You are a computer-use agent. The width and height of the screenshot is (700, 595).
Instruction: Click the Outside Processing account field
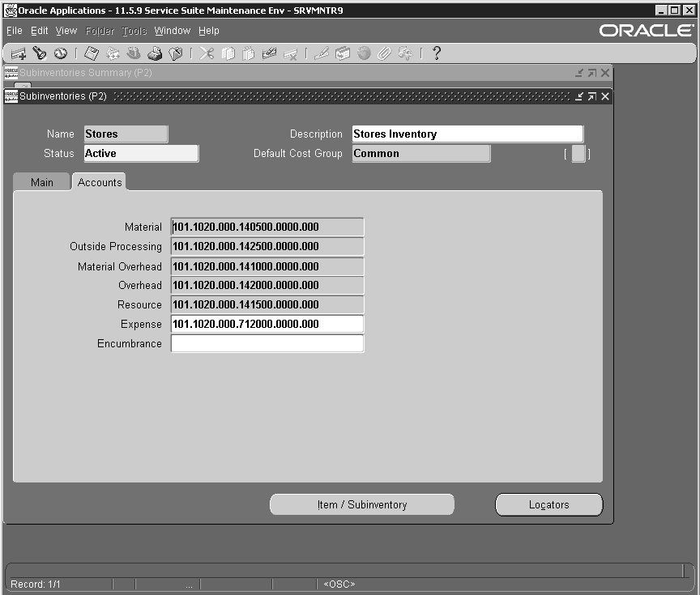coord(267,246)
